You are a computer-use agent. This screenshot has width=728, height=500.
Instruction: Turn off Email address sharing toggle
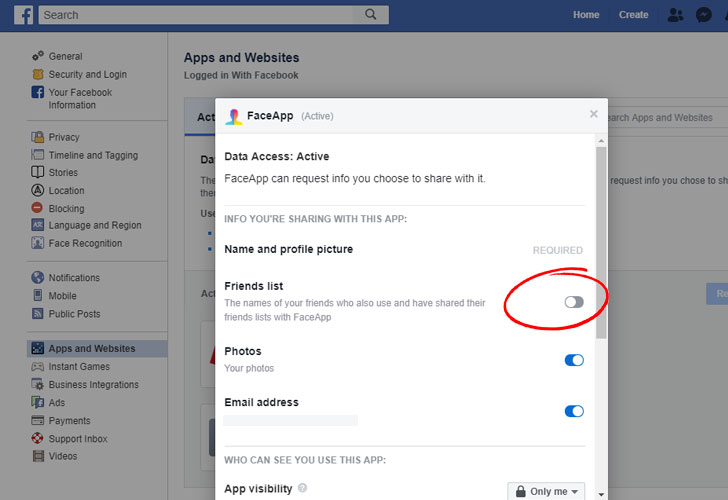(x=574, y=411)
